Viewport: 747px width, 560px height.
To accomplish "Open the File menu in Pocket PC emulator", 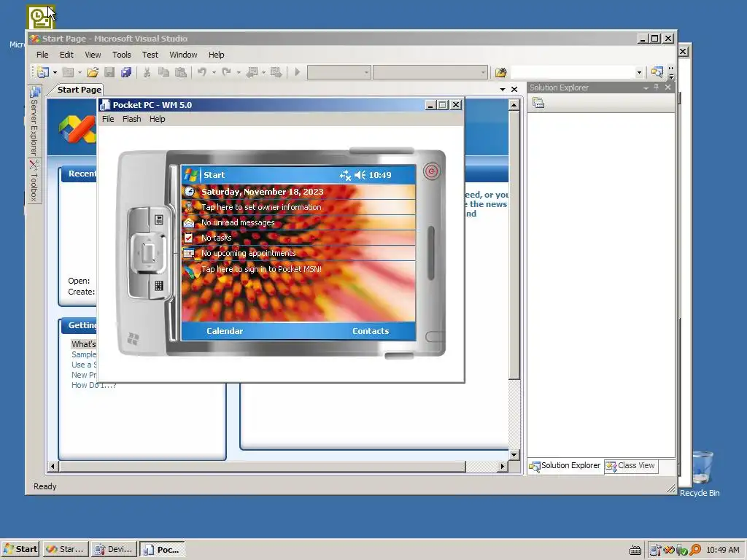I will click(x=108, y=119).
